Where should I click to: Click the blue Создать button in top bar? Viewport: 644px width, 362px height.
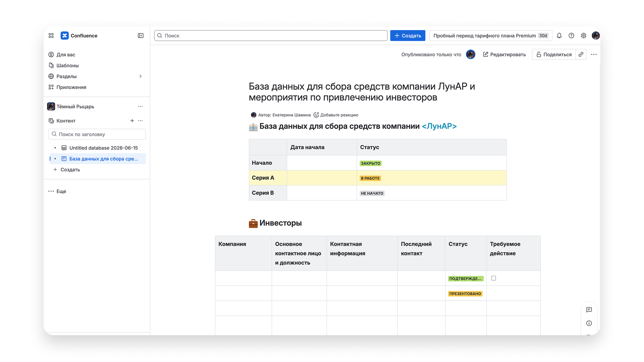pos(408,36)
